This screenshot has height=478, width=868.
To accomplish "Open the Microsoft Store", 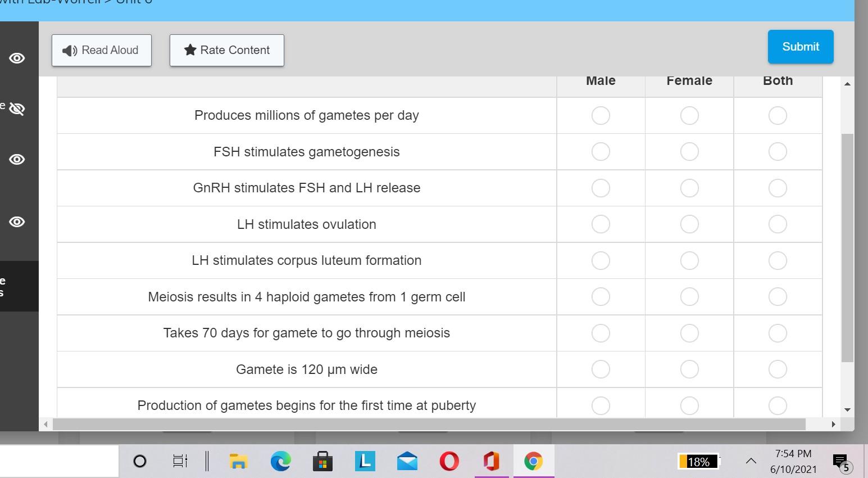I will tap(322, 461).
